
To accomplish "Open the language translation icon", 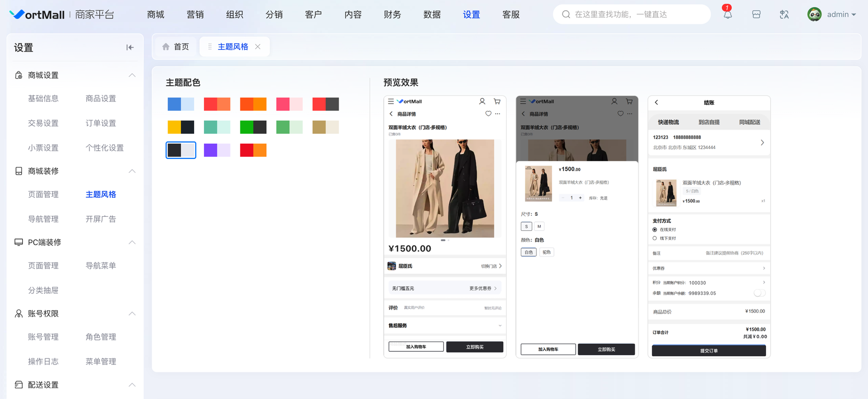I will [x=784, y=15].
